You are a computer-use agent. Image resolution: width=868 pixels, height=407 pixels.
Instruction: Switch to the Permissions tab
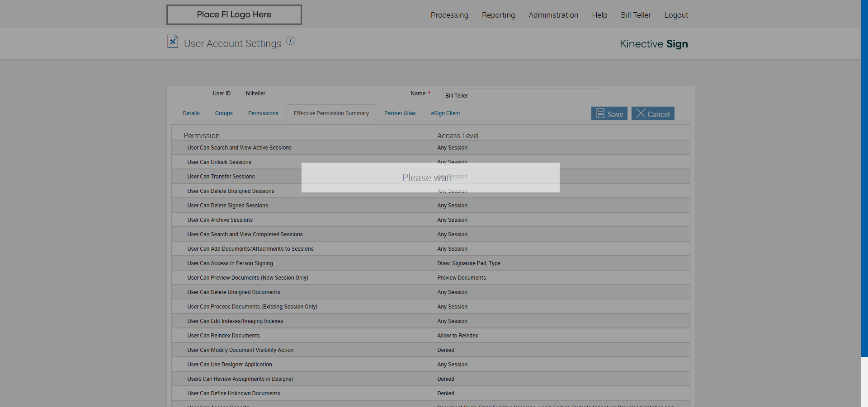click(263, 113)
